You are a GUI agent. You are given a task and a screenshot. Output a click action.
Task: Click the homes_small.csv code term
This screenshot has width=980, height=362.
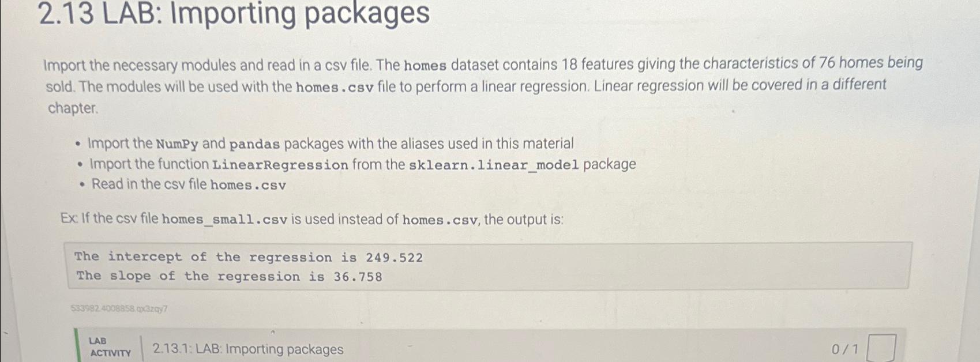pos(224,219)
